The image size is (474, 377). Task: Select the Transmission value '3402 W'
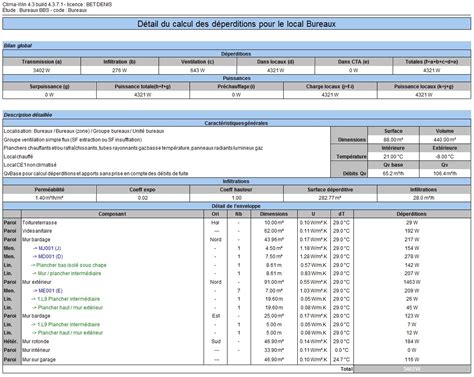click(42, 70)
